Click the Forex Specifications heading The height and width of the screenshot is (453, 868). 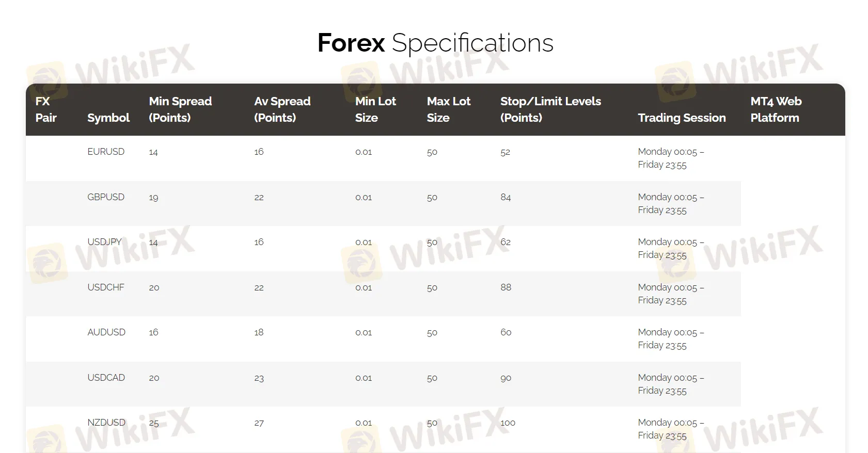click(435, 43)
